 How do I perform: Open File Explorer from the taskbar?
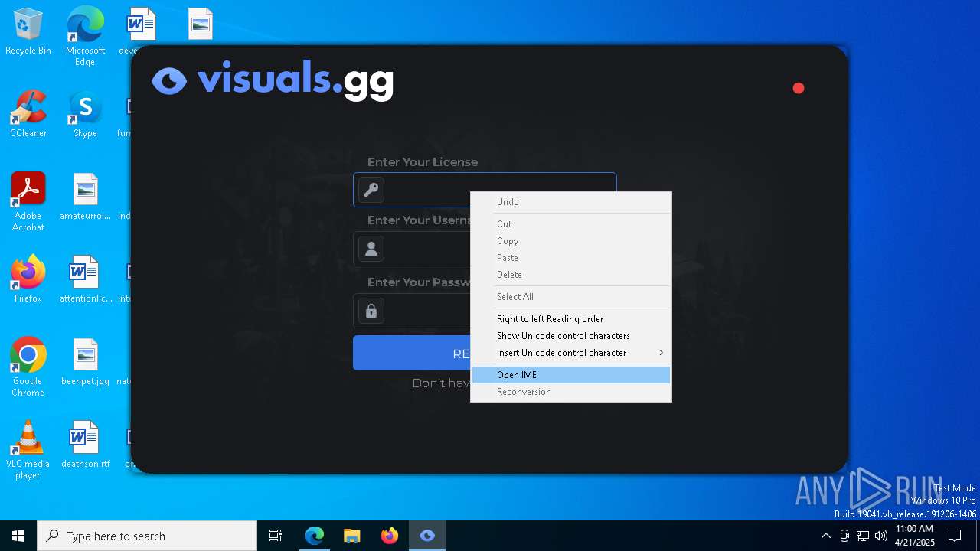[x=352, y=536]
